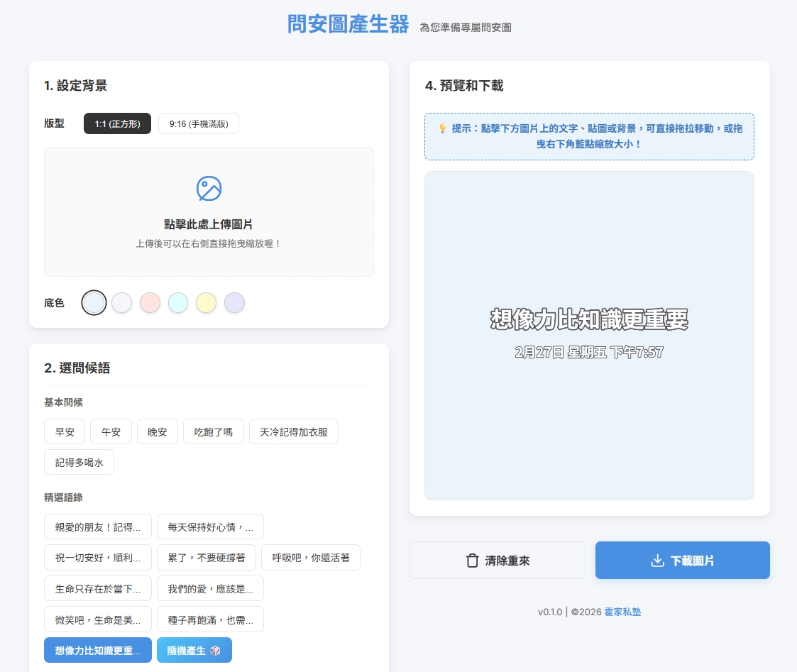Pick the pink background color swatch
The height and width of the screenshot is (672, 797).
(x=150, y=303)
